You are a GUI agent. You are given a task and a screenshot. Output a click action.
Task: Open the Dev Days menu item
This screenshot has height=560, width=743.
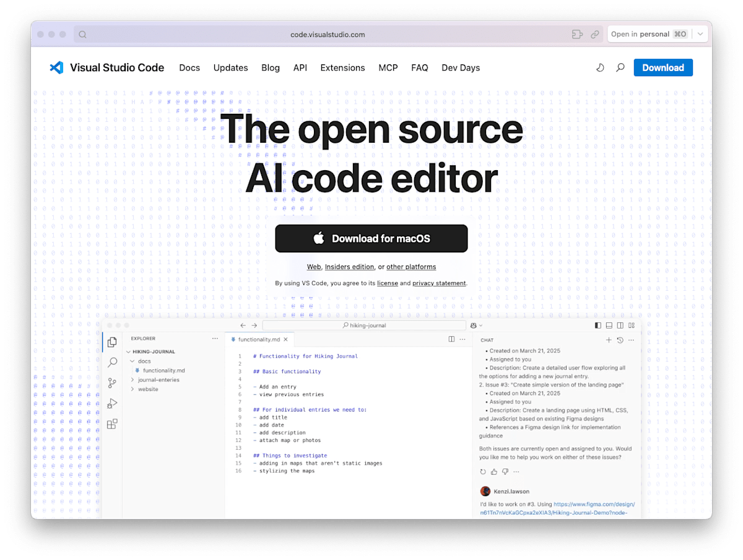(x=461, y=68)
